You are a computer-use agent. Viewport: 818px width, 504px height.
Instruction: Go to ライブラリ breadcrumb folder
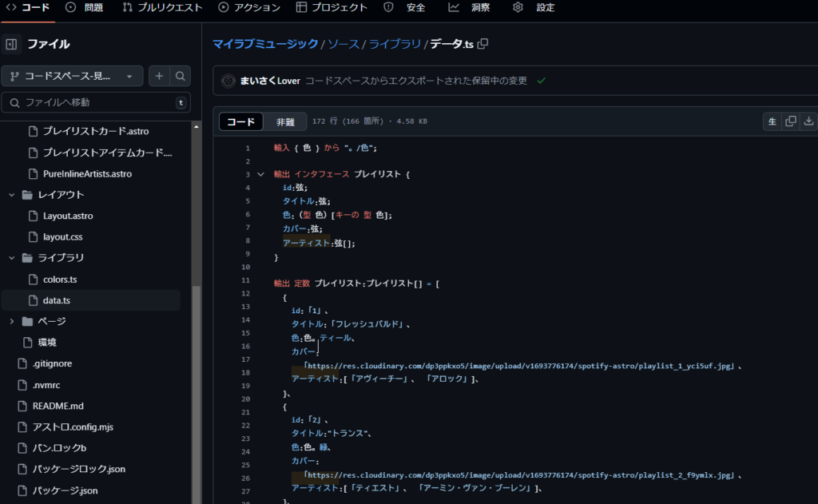[x=395, y=44]
